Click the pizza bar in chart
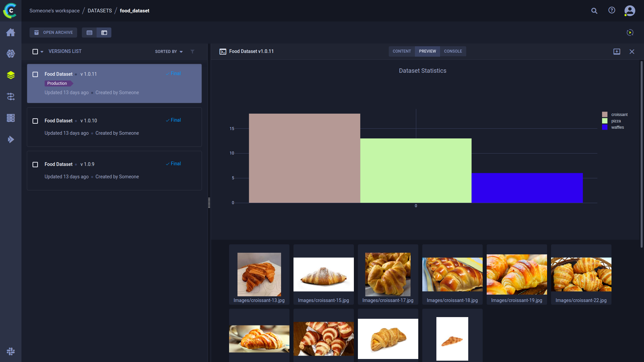Viewport: 644px width, 362px height. (416, 171)
